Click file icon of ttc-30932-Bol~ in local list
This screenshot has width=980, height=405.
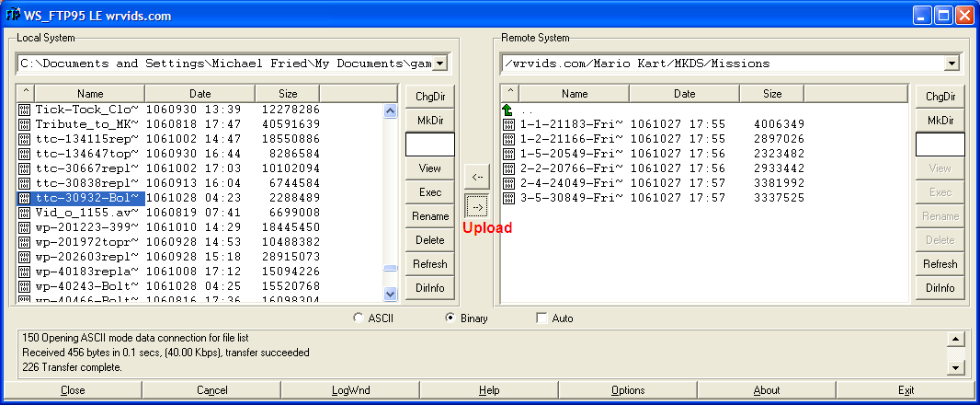coord(25,198)
